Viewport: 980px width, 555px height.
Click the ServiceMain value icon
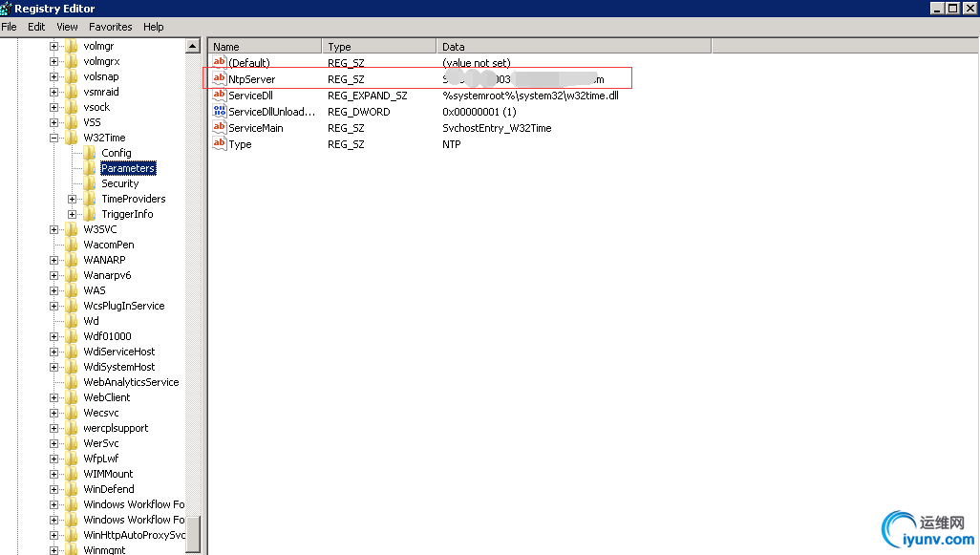219,127
